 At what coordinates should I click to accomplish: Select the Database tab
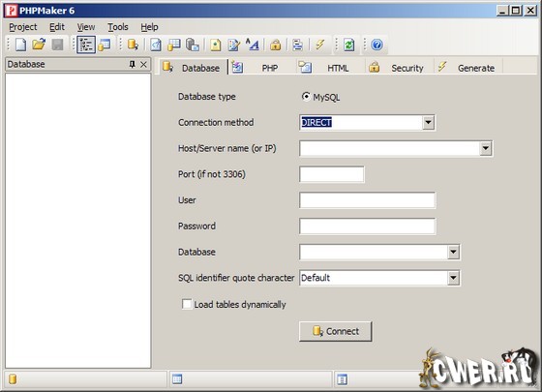tap(193, 67)
